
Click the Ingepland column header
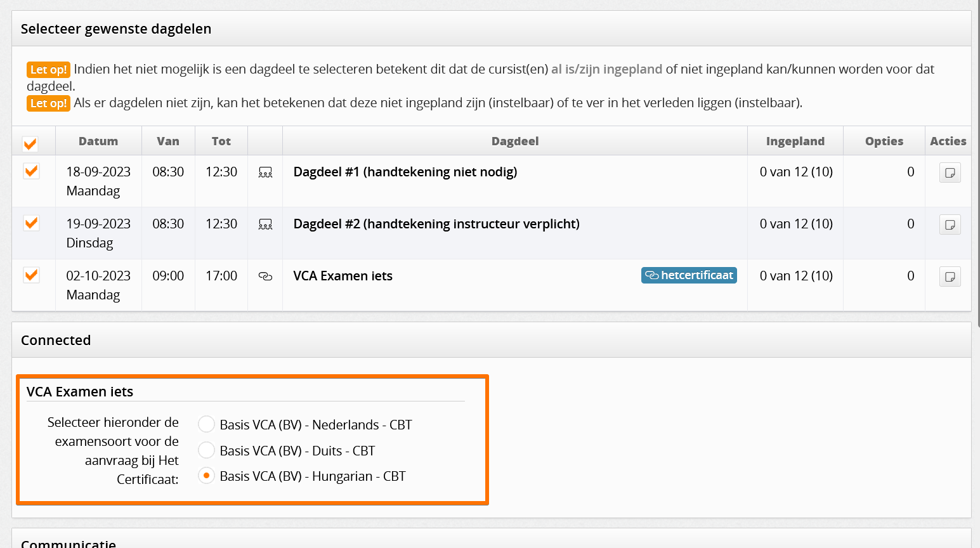(795, 141)
